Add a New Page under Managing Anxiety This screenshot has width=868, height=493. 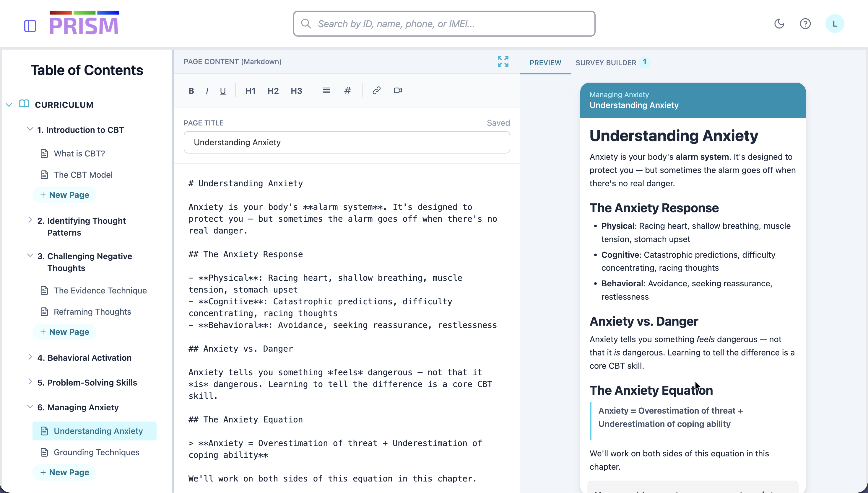64,472
